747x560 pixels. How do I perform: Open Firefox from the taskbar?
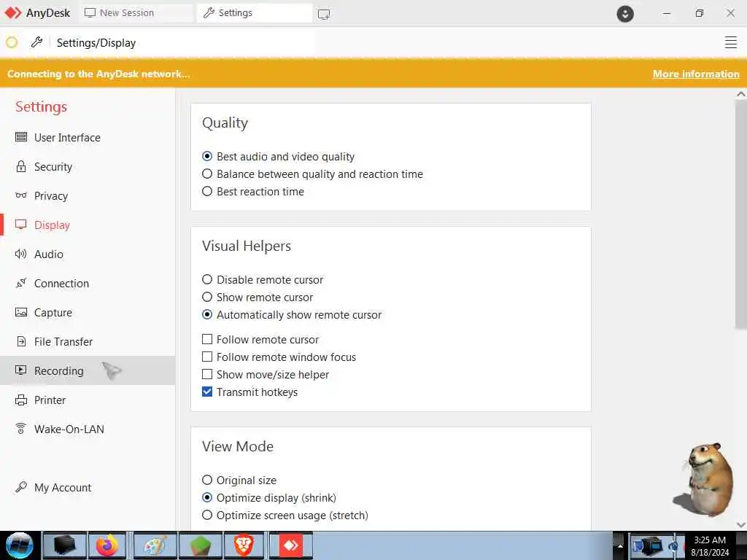point(107,545)
